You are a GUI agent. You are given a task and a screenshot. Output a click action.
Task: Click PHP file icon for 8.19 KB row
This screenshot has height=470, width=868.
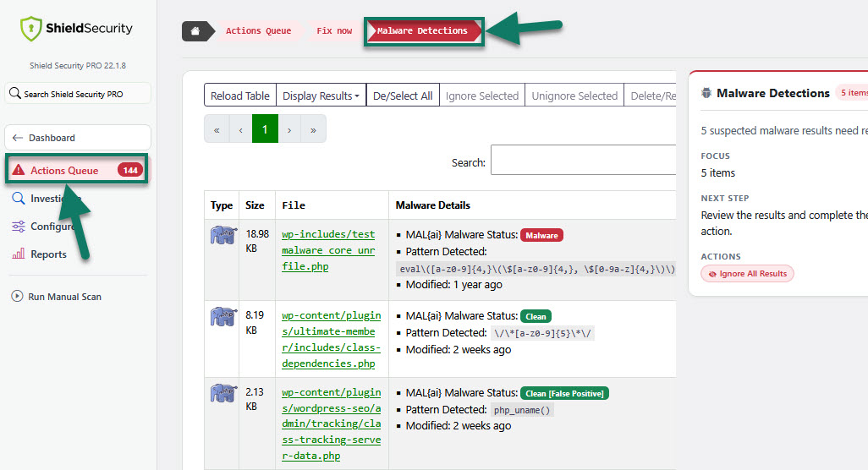click(223, 317)
